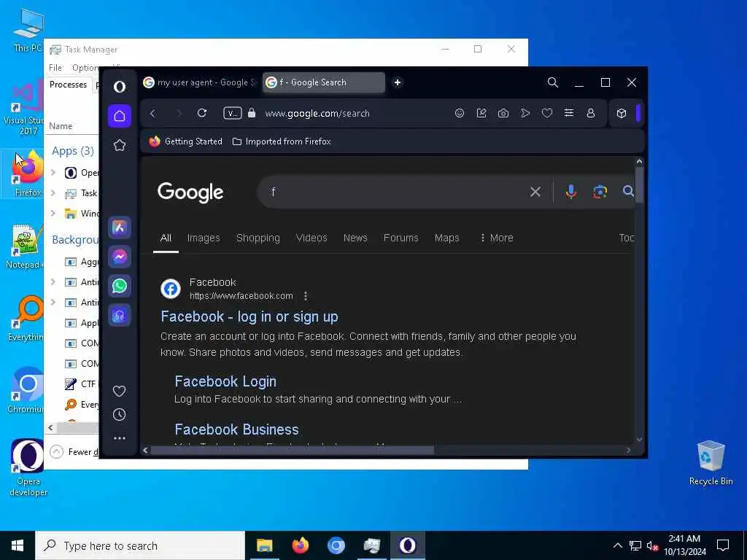Open Chromium from the taskbar

tap(336, 545)
